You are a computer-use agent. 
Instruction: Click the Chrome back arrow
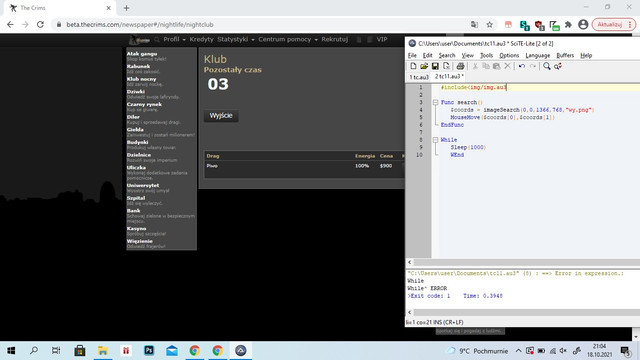pos(10,24)
